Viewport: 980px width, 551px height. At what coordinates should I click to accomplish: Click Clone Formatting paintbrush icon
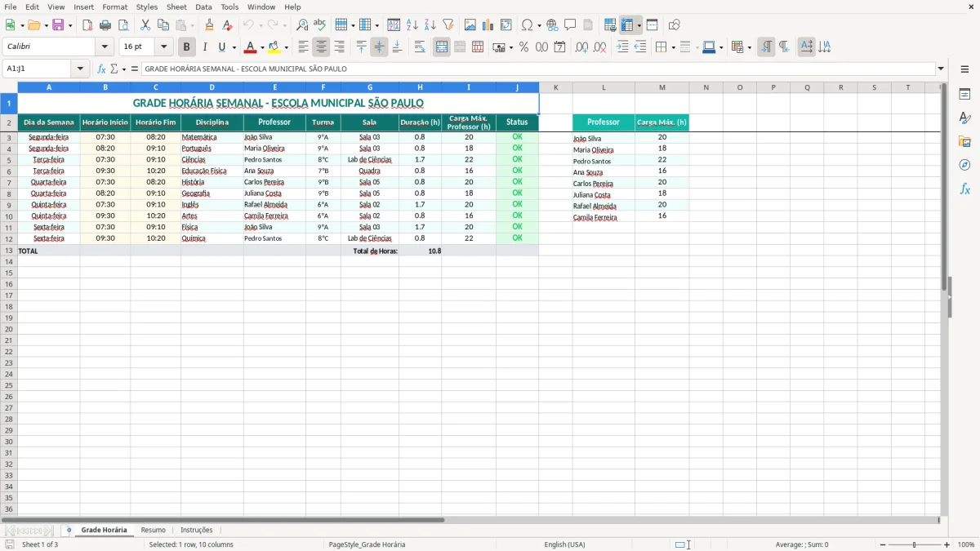click(210, 25)
